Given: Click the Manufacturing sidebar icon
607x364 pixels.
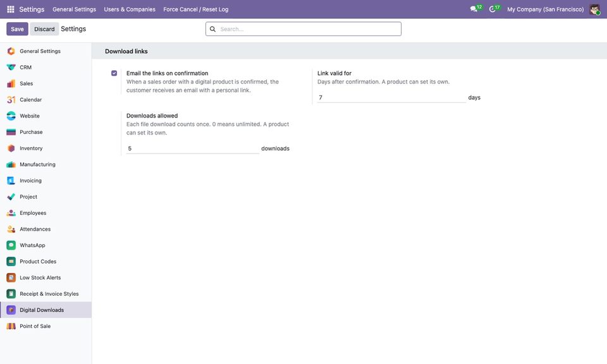Looking at the screenshot, I should 11,164.
